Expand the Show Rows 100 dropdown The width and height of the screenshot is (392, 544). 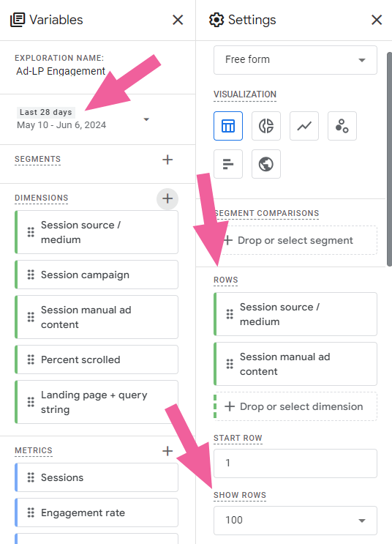(295, 521)
